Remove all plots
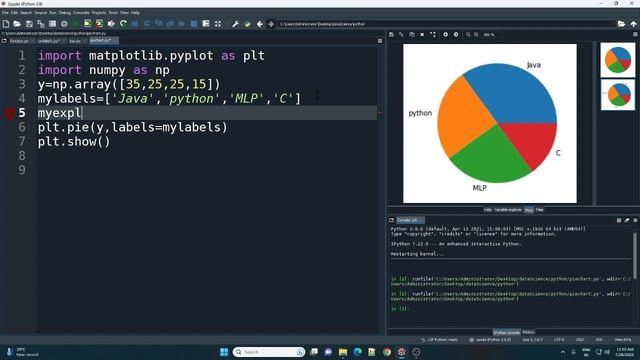Image resolution: width=640 pixels, height=360 pixels. [x=433, y=35]
